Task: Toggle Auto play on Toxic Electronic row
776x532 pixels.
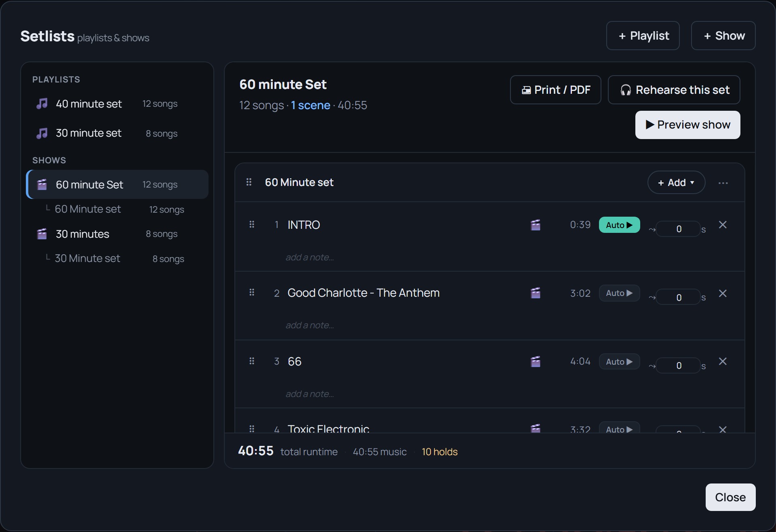Action: (619, 428)
